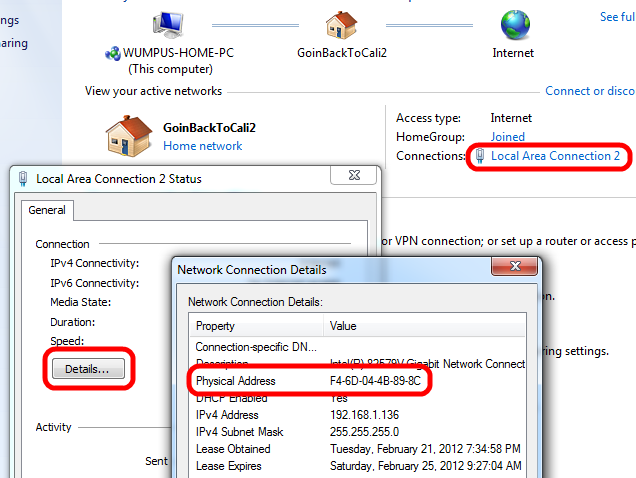636x478 pixels.
Task: Click the Local Area Connection 2 Status title icon
Action: click(22, 179)
